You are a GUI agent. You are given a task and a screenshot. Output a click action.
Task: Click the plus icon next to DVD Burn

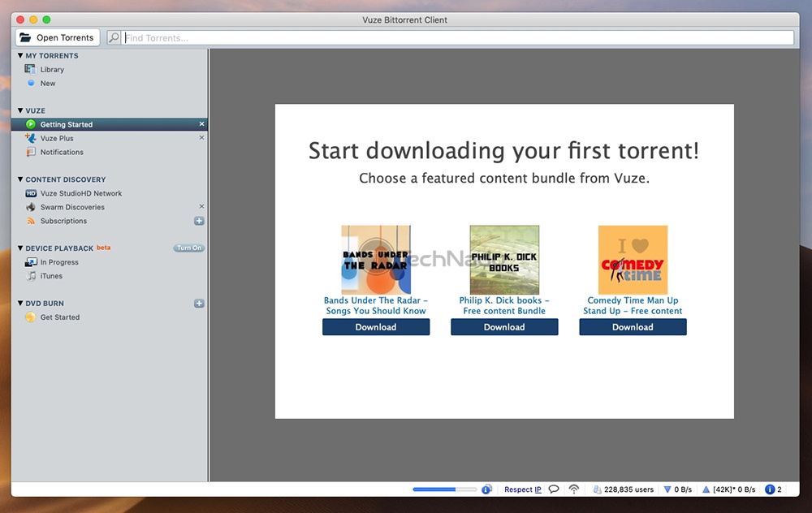pyautogui.click(x=199, y=304)
